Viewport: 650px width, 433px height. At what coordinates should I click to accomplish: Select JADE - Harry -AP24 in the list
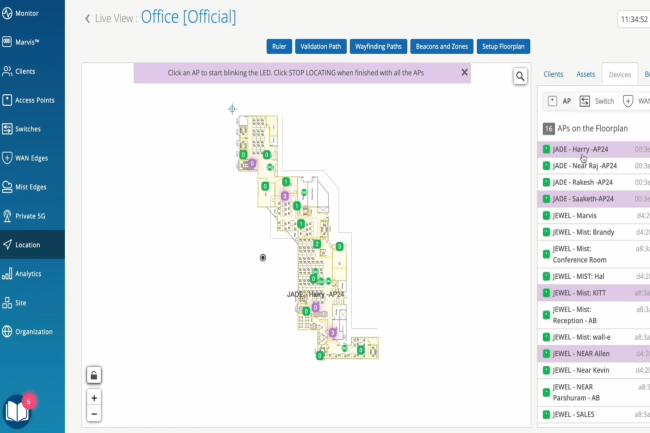594,149
